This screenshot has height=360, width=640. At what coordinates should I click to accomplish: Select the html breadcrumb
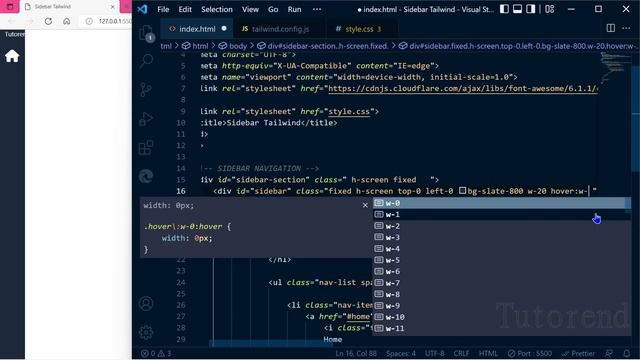tap(195, 46)
